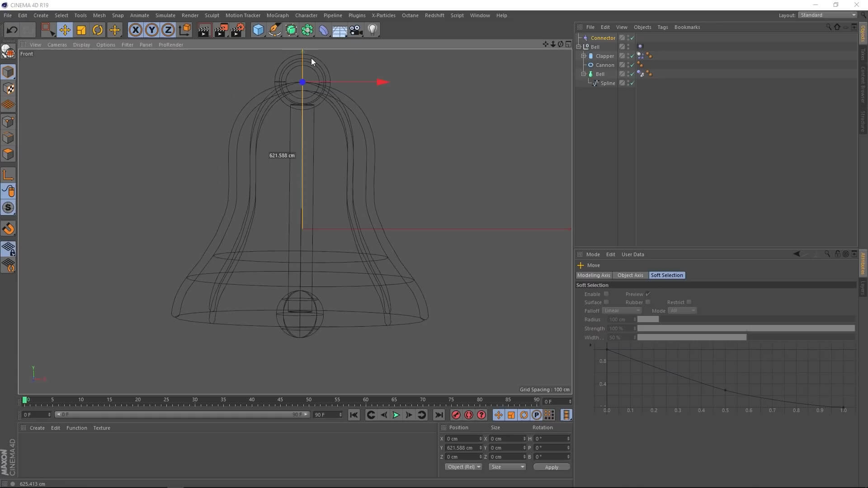Screen dimensions: 868x488
Task: Toggle the Rubber checkbox
Action: (648, 302)
